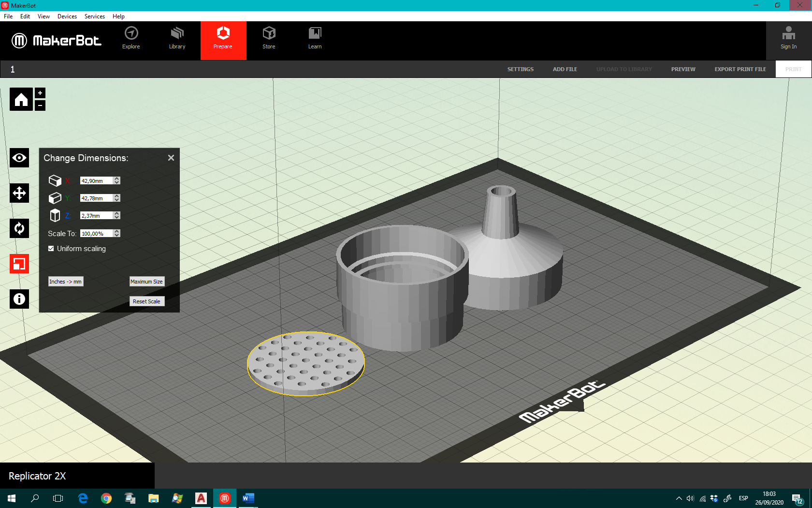Open the Devices menu
This screenshot has height=508, width=812.
[67, 16]
